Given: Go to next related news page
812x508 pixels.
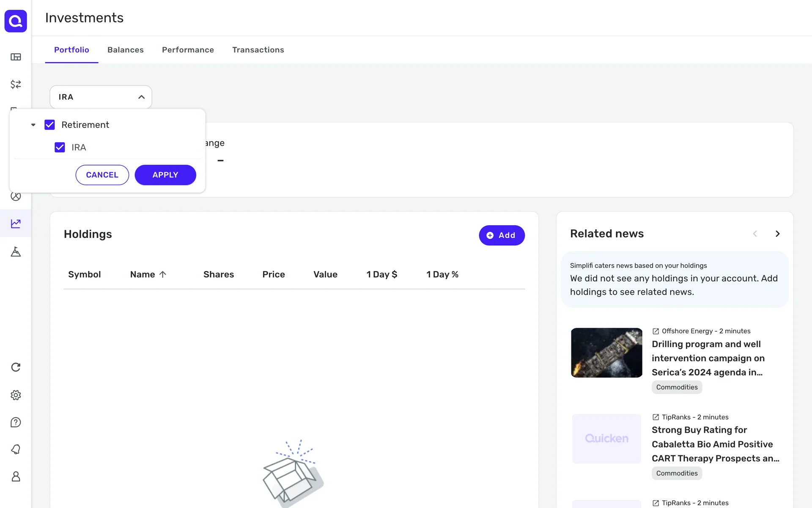Looking at the screenshot, I should tap(777, 234).
